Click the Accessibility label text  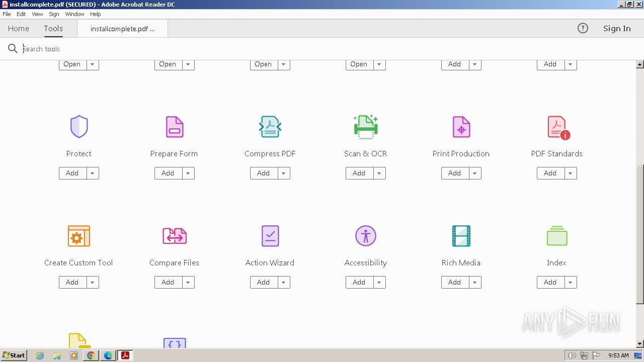tap(366, 262)
